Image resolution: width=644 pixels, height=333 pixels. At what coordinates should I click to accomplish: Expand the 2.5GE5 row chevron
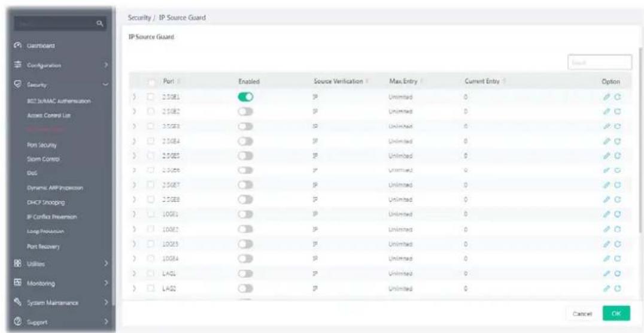tap(135, 156)
